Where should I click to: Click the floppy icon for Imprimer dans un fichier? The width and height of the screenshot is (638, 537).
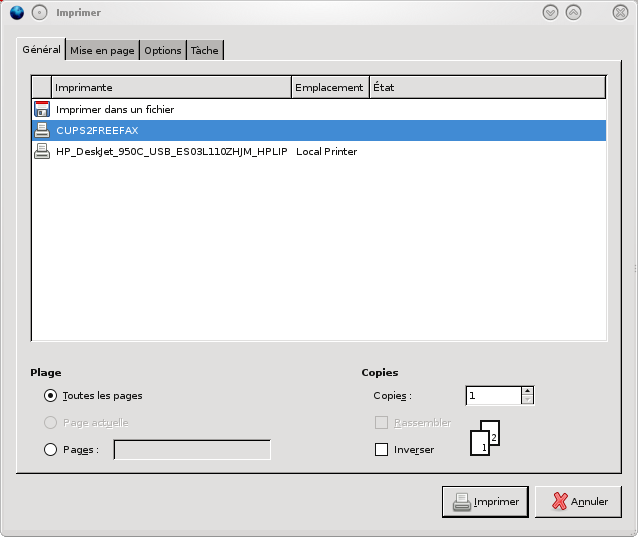pos(42,109)
